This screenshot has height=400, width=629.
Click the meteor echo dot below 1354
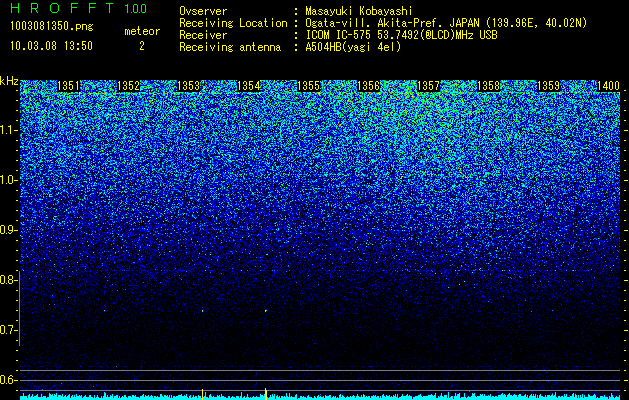266,311
